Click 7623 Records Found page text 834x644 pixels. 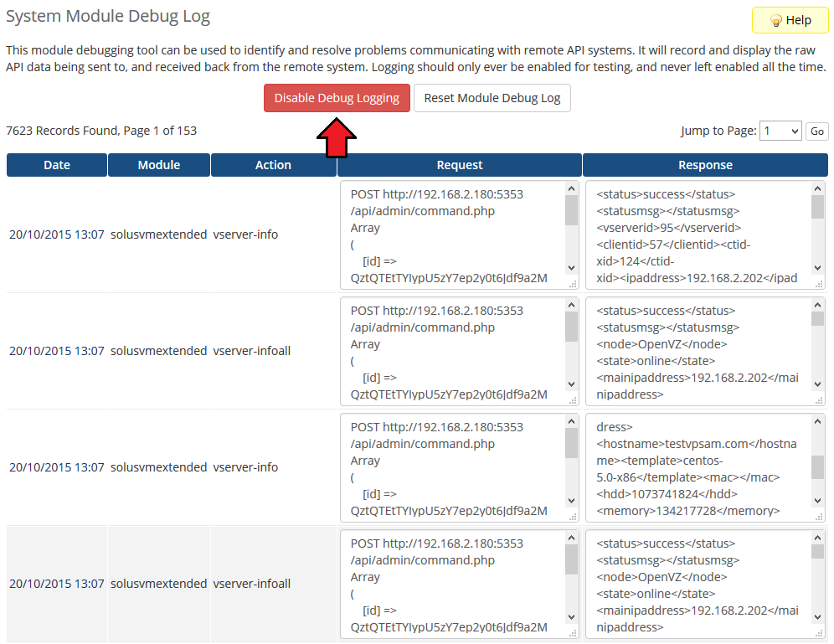coord(101,131)
